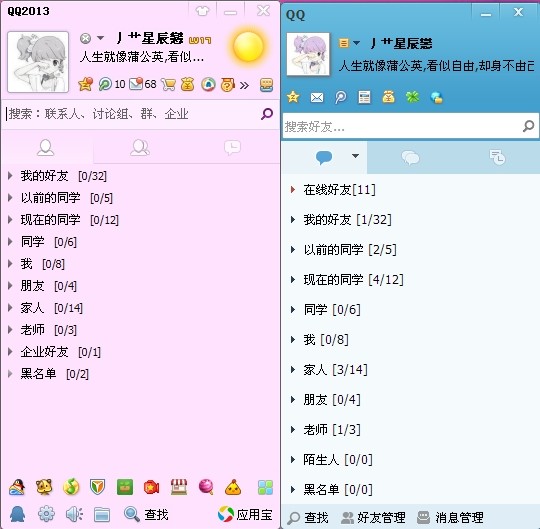Open yellow chick app icon
The width and height of the screenshot is (540, 529).
tap(233, 487)
